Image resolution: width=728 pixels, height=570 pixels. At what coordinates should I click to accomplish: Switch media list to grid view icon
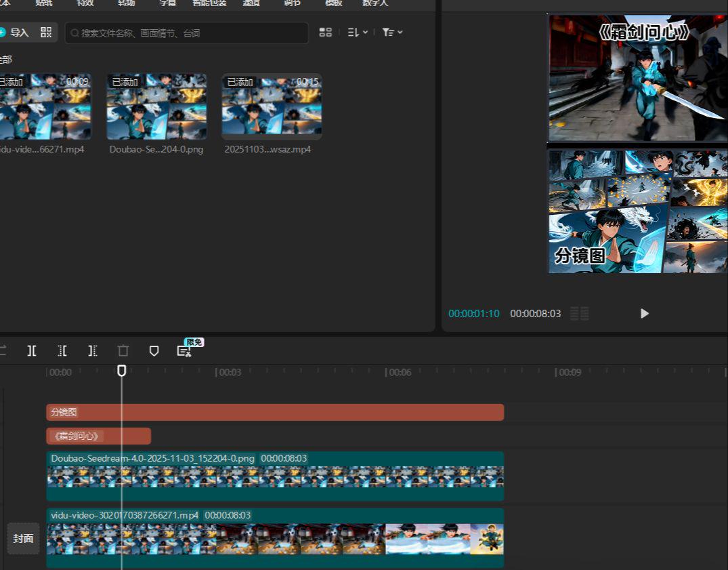coord(325,33)
